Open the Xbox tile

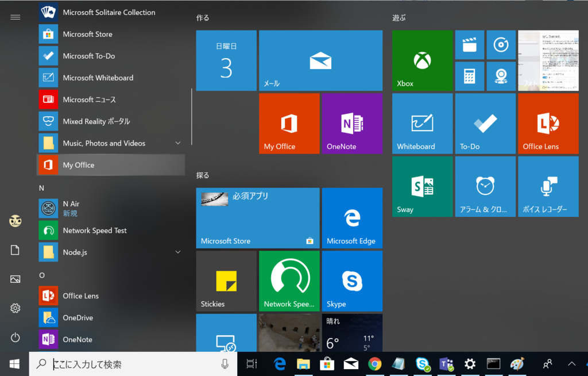point(422,60)
